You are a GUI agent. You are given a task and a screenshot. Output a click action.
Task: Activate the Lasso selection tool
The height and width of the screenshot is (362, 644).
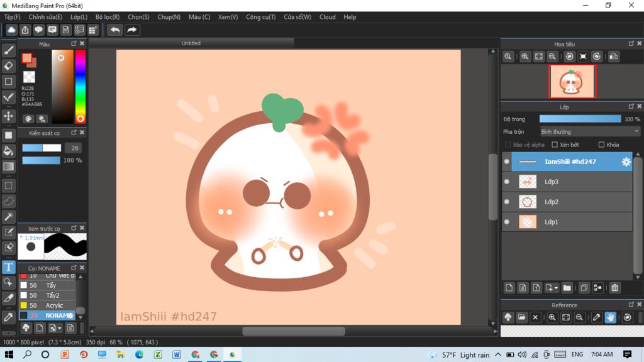(x=8, y=201)
